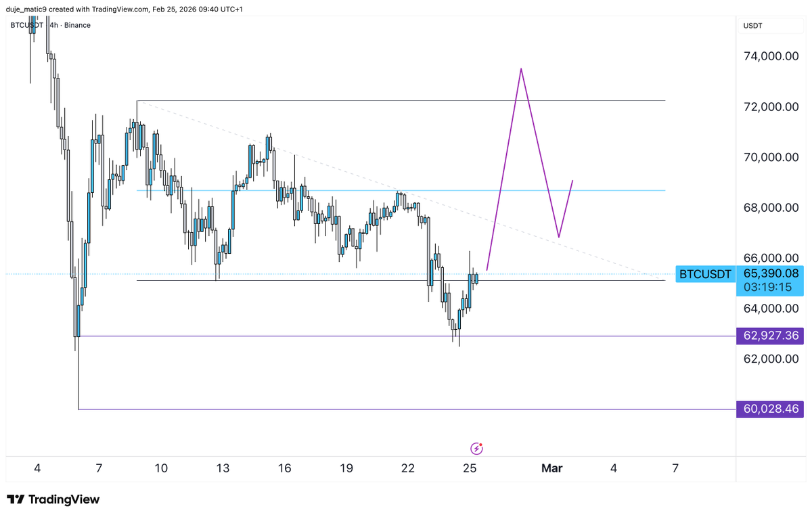Click the 66,000.00 price axis label
The width and height of the screenshot is (812, 517).
tap(771, 258)
